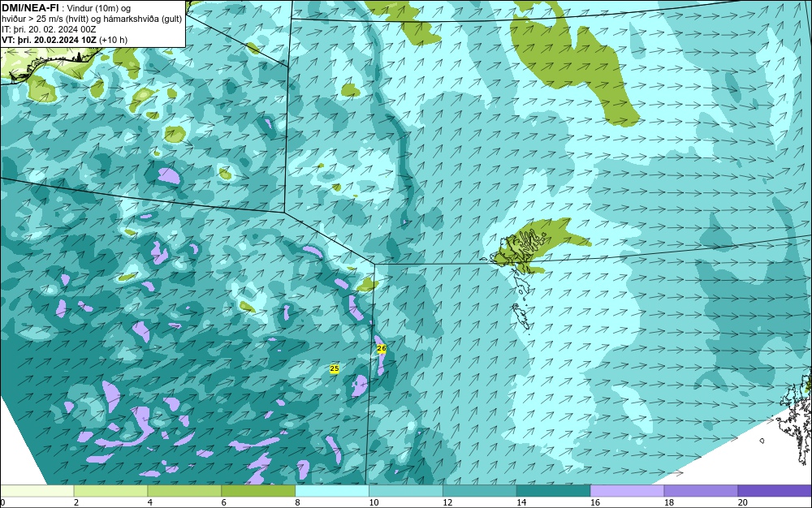Select the 6–8 m/s olive green legend swatch
The image size is (812, 508).
pos(258,491)
